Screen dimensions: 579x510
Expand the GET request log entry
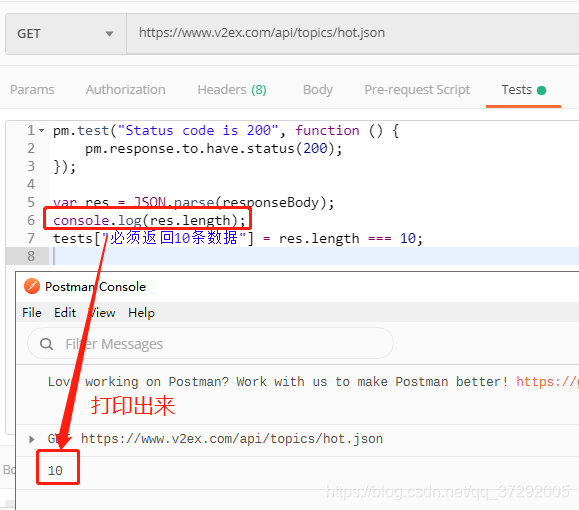click(32, 439)
